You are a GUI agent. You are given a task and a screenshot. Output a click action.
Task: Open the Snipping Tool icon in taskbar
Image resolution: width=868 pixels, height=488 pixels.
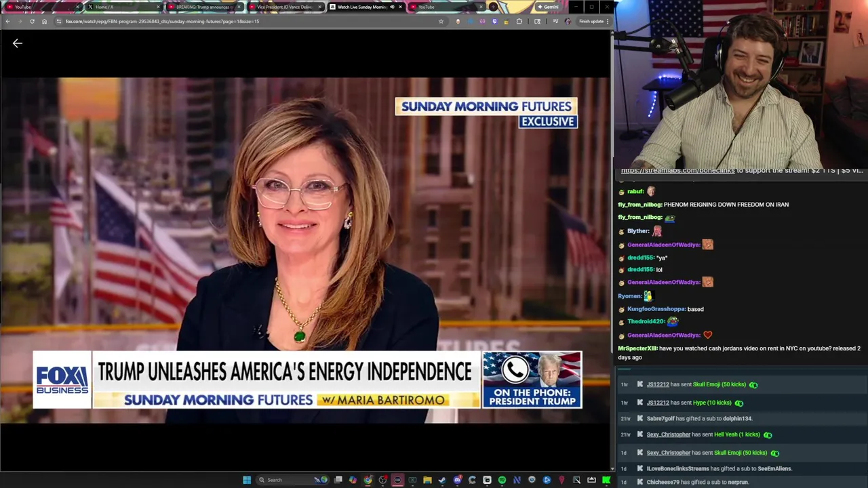576,480
